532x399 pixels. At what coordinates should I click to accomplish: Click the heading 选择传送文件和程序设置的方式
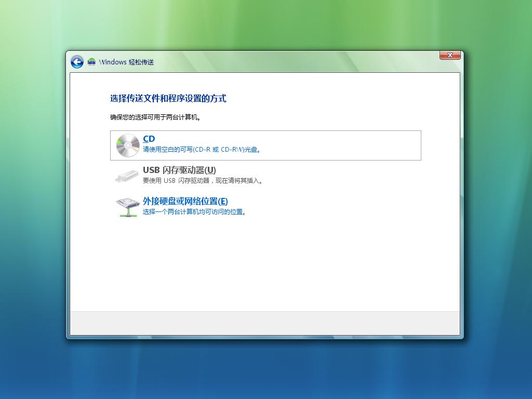click(x=168, y=98)
